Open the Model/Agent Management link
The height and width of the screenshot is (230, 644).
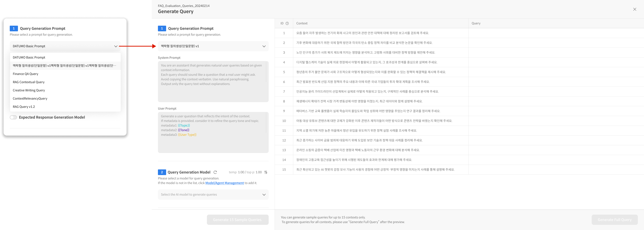coord(224,183)
